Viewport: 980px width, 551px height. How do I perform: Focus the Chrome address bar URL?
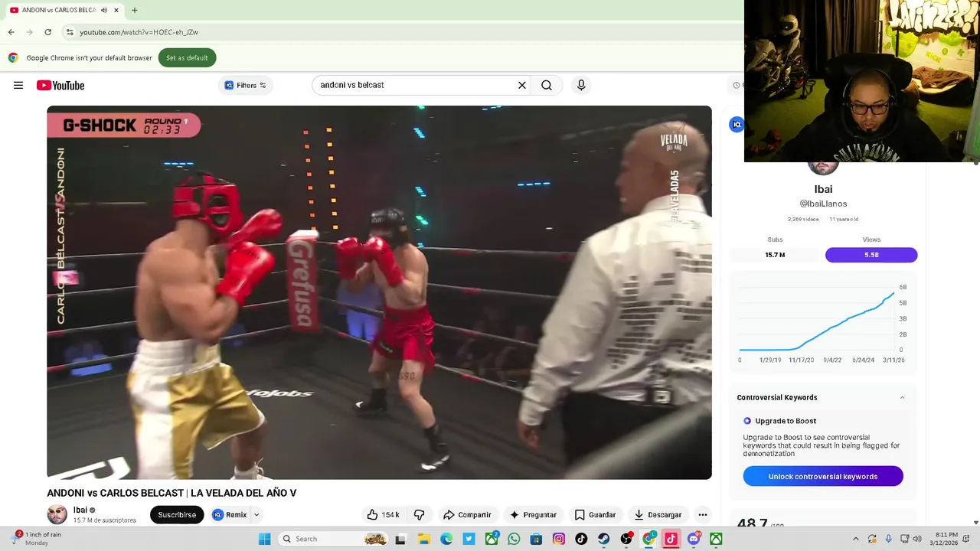[x=139, y=32]
